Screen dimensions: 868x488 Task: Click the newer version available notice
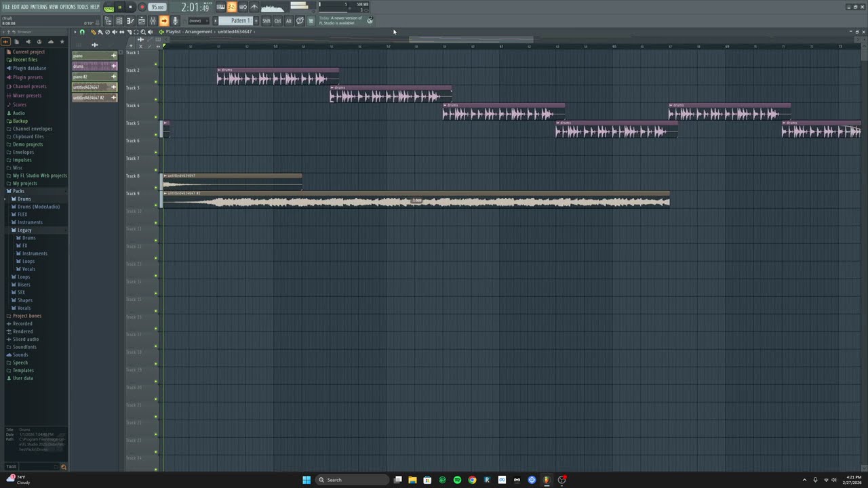click(x=341, y=20)
